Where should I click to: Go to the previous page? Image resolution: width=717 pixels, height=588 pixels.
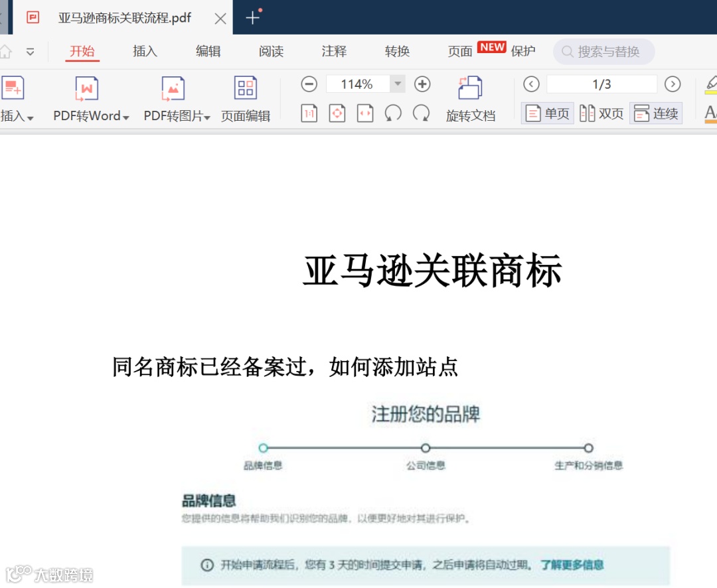point(531,84)
